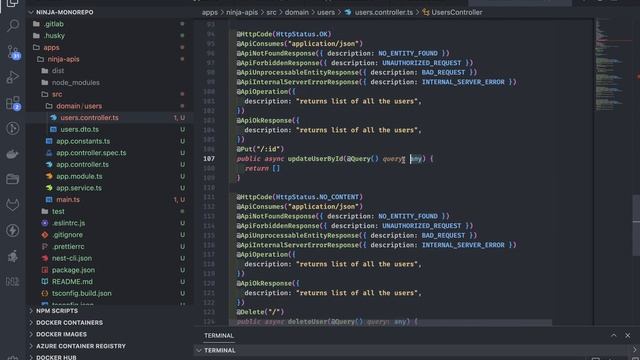
Task: Click 'HttpStatus.NO_CONTENT' in the code
Action: tap(317, 197)
